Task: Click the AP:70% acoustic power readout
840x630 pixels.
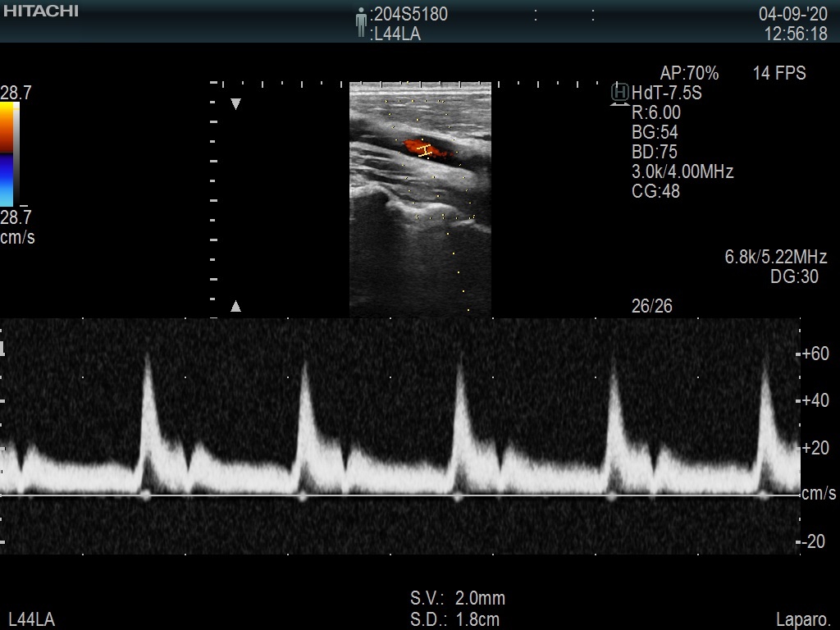Action: pyautogui.click(x=689, y=73)
